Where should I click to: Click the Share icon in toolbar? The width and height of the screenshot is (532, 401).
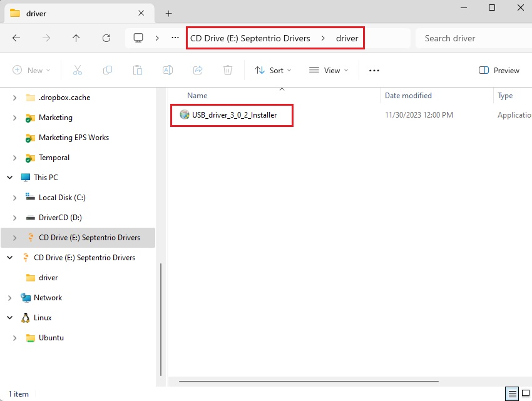pyautogui.click(x=198, y=71)
